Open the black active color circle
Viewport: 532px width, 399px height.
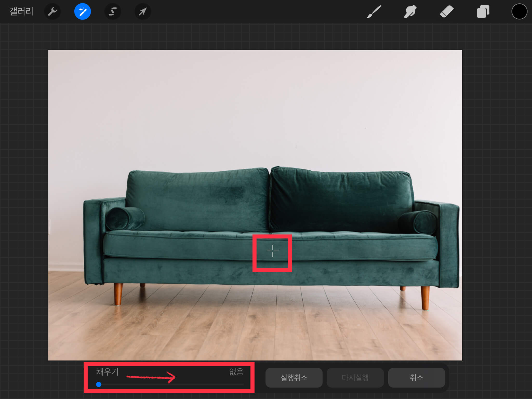click(519, 11)
